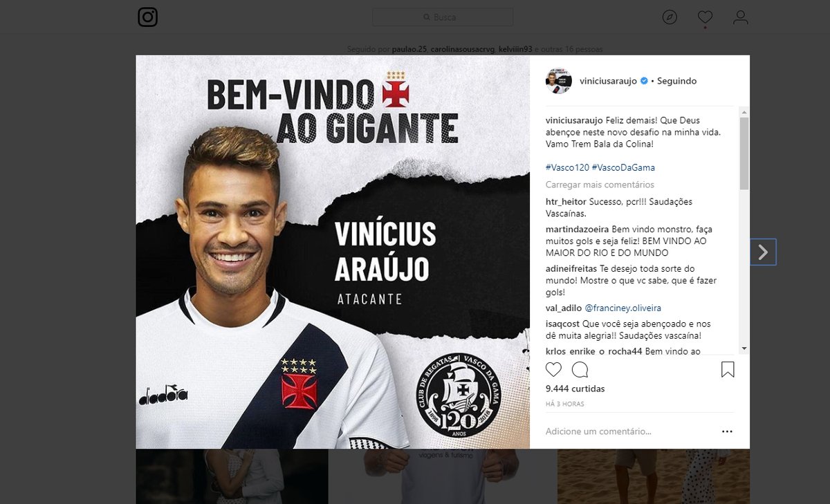The width and height of the screenshot is (830, 504).
Task: Toggle the Seguindo follow status
Action: (x=676, y=81)
